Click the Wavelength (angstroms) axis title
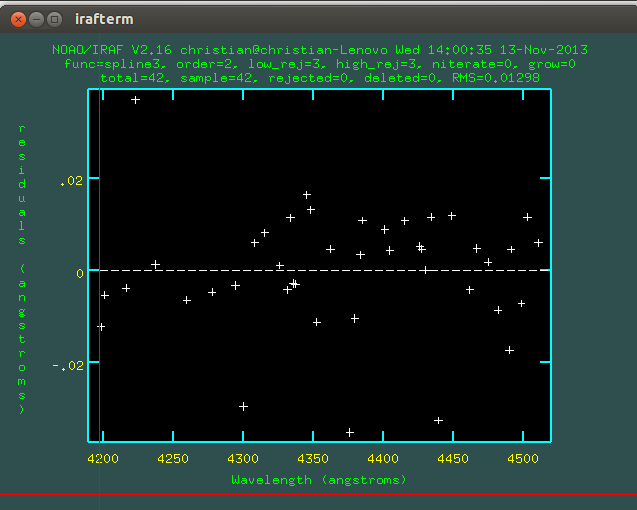 pos(319,480)
